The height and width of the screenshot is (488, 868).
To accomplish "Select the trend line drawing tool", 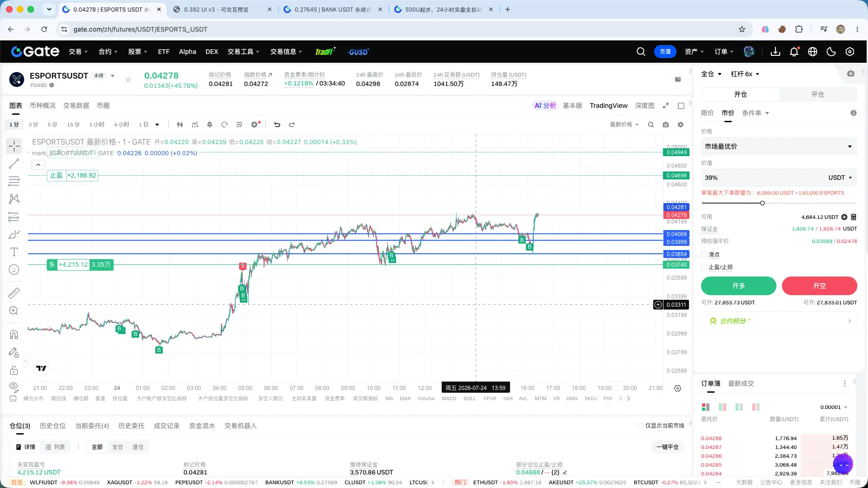I will [14, 164].
